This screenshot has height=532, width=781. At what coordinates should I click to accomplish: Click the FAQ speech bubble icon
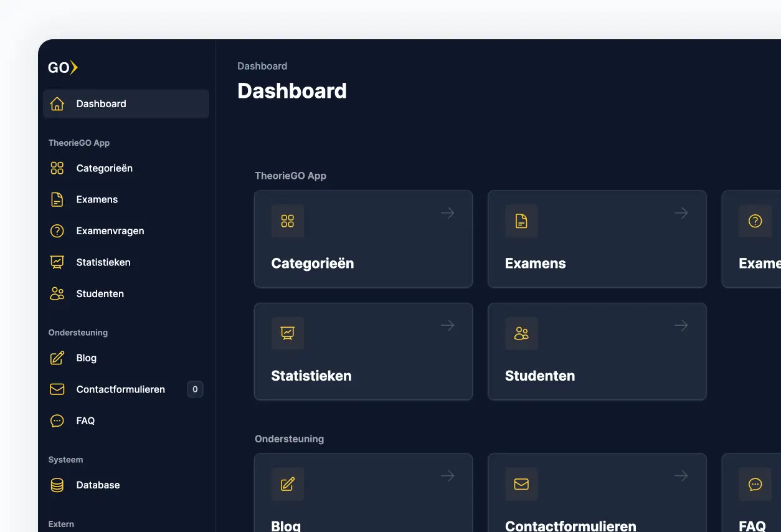(x=57, y=420)
